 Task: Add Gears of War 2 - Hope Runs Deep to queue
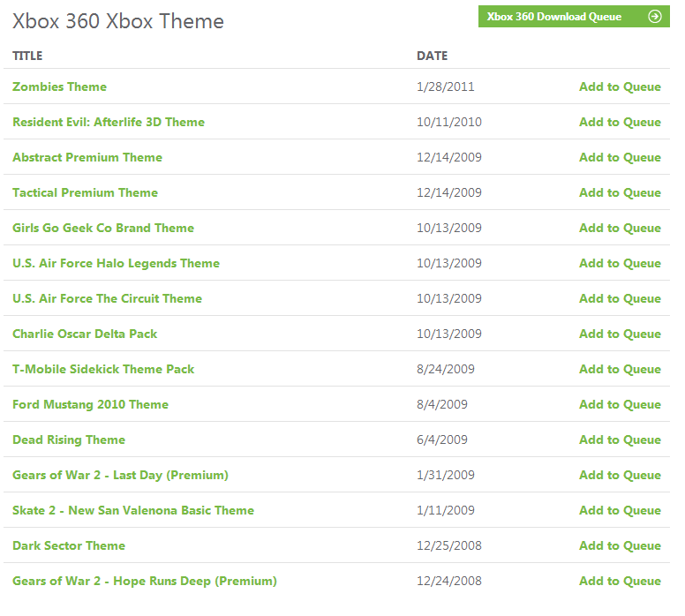click(620, 582)
